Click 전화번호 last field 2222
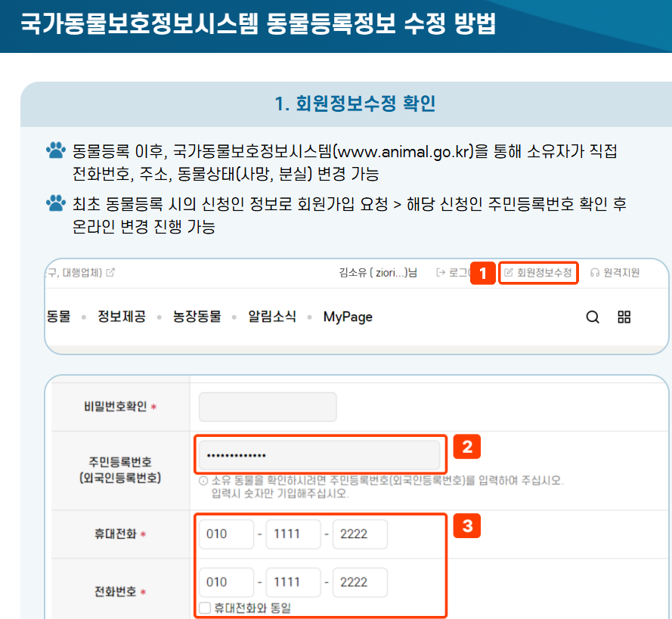The image size is (672, 619). point(360,582)
